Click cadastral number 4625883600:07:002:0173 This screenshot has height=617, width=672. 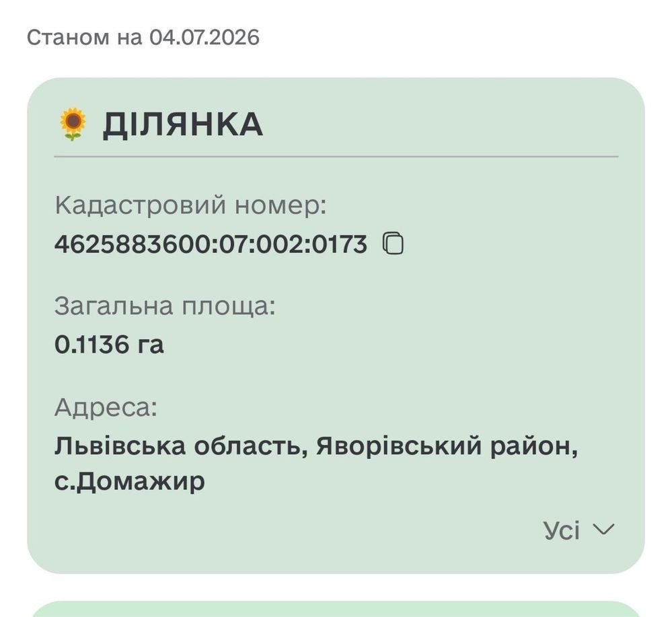pos(211,244)
